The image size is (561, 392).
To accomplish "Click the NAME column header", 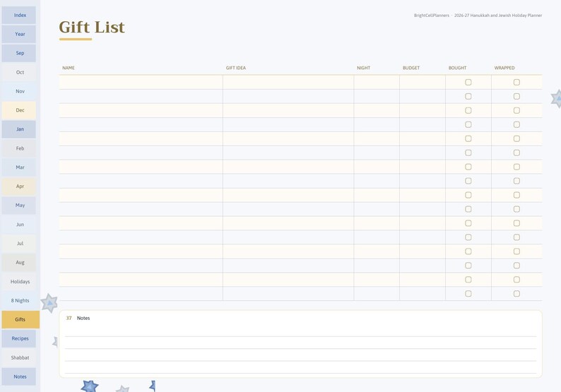I will pyautogui.click(x=69, y=68).
